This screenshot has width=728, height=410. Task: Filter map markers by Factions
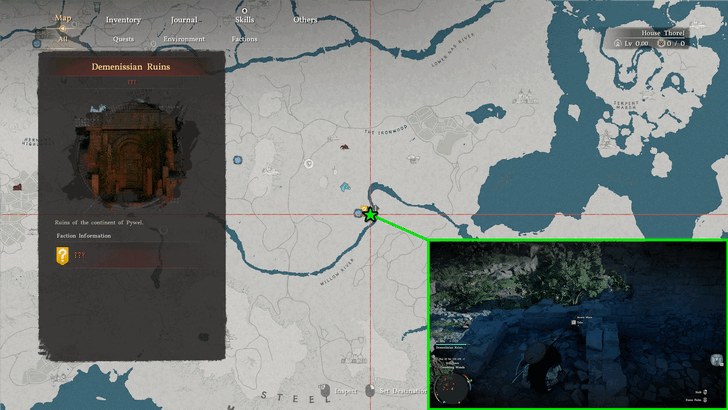[244, 40]
